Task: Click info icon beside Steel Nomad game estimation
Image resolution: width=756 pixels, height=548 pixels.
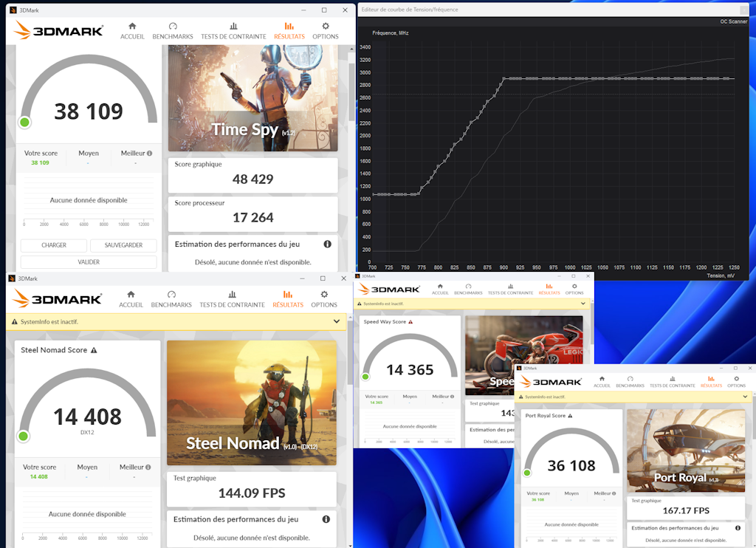Action: click(x=326, y=519)
